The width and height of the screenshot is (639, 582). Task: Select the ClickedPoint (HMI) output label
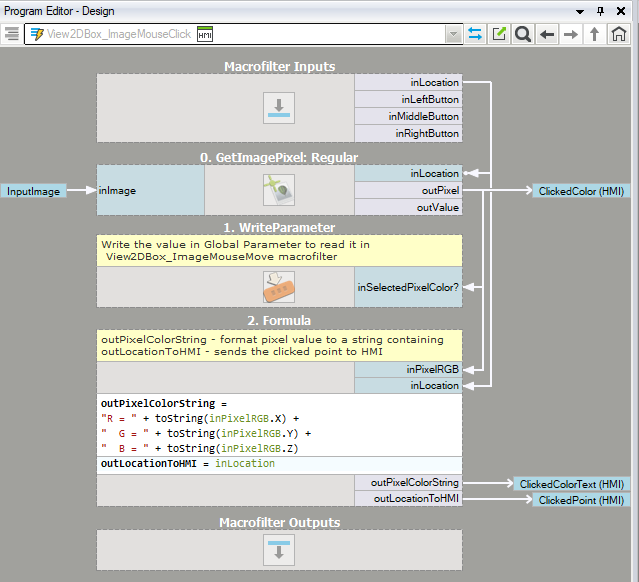point(582,499)
